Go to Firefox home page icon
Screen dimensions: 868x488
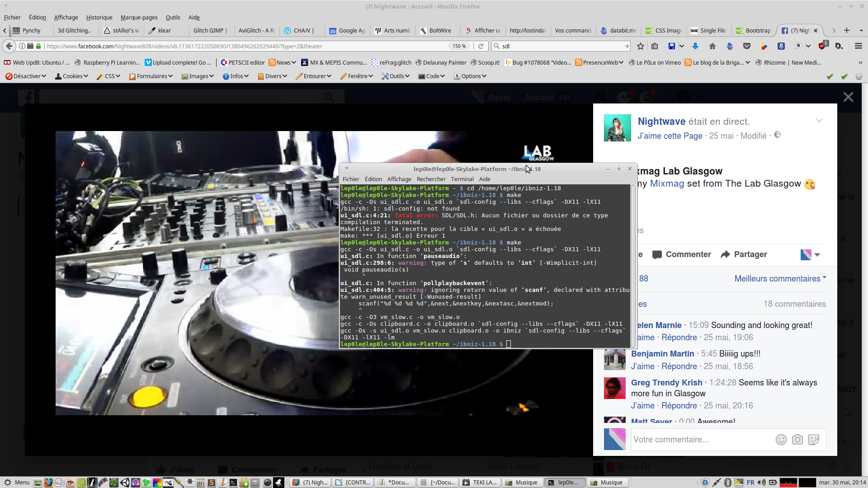click(712, 46)
